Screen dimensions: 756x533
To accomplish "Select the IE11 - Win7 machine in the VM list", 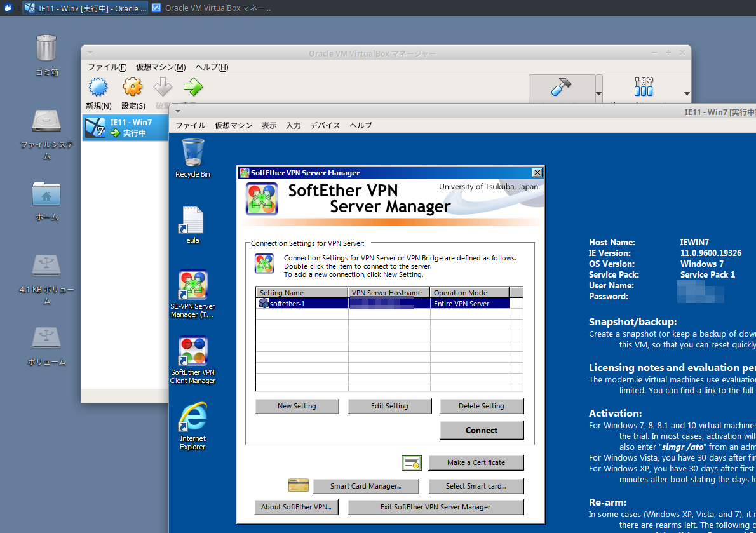I will click(125, 127).
